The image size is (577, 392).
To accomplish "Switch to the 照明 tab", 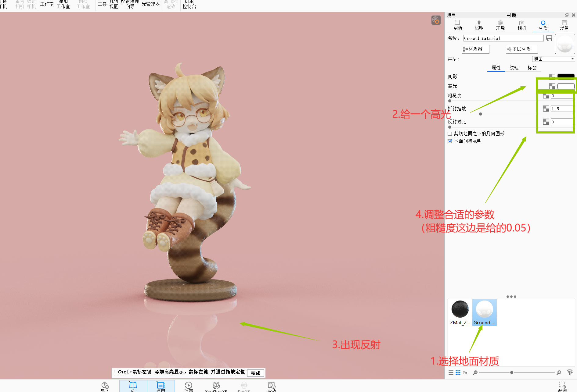I will click(x=479, y=25).
